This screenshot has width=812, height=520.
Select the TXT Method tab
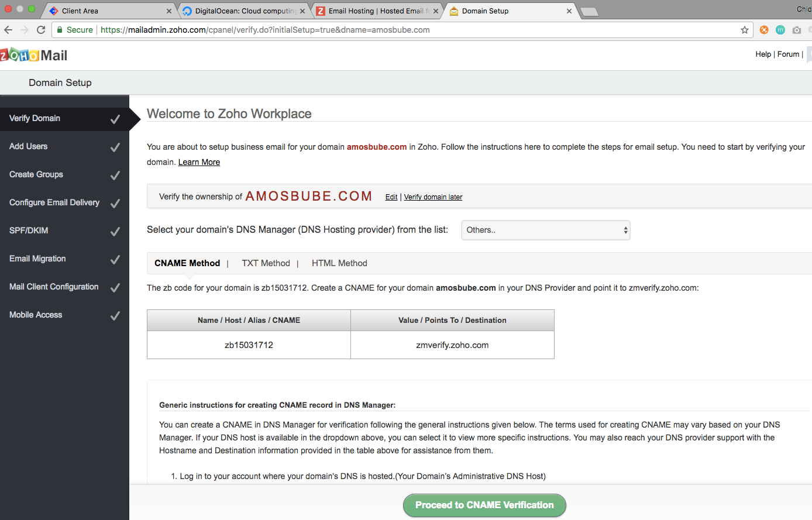click(x=266, y=263)
